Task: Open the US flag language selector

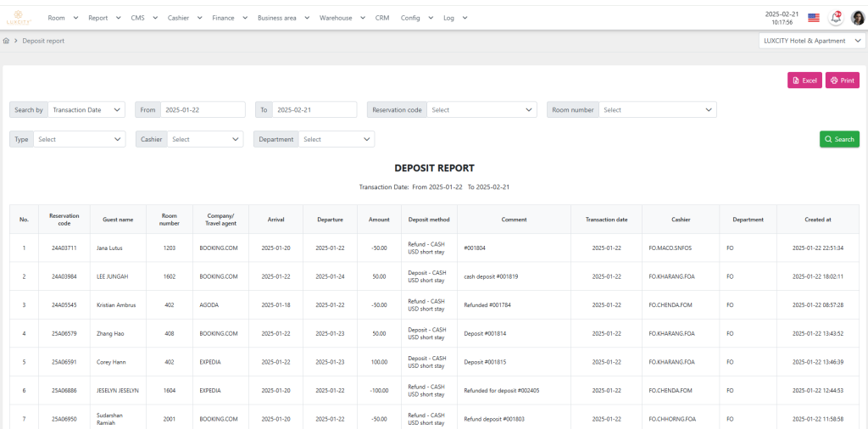Action: 813,18
